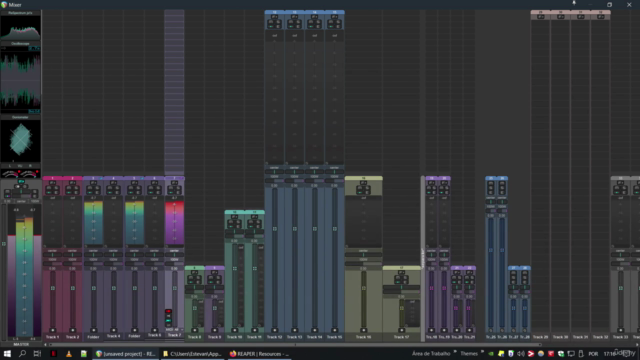Select the Track 1 name label
640x360 pixels.
pos(52,337)
